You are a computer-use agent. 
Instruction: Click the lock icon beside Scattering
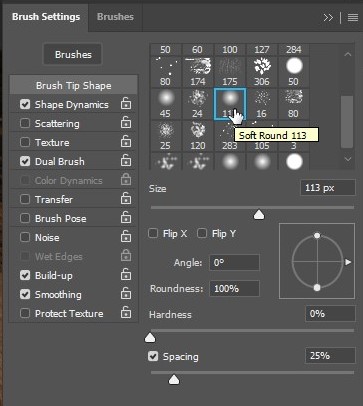[126, 123]
